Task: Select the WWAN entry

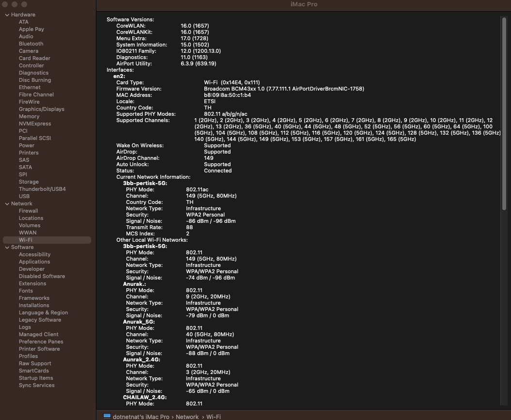Action: (28, 233)
